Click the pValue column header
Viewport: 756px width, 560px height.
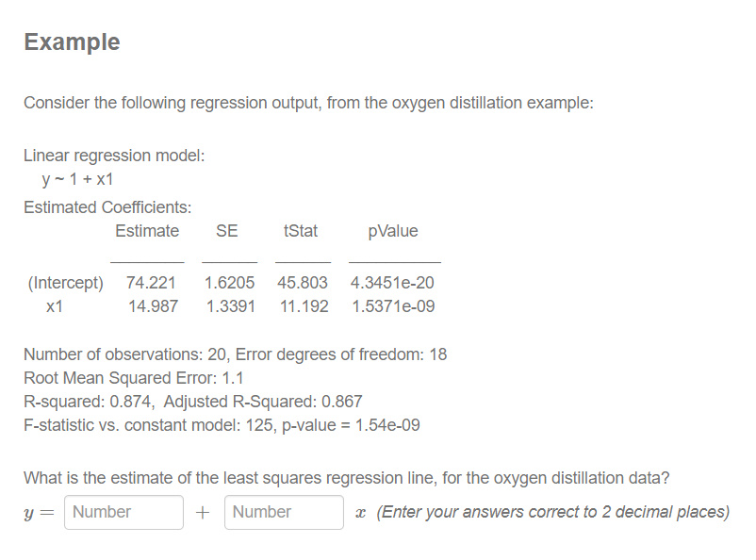point(394,230)
